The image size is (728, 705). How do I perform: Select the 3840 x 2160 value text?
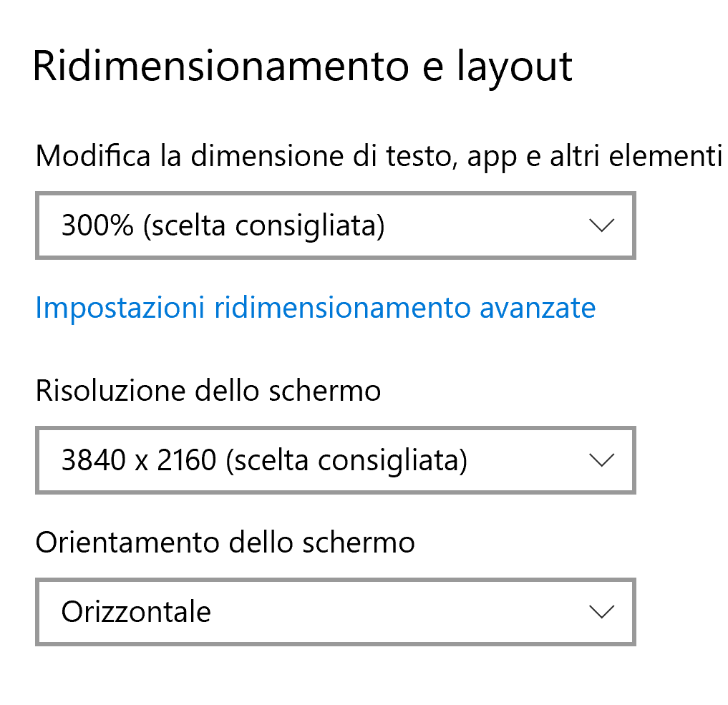point(139,460)
